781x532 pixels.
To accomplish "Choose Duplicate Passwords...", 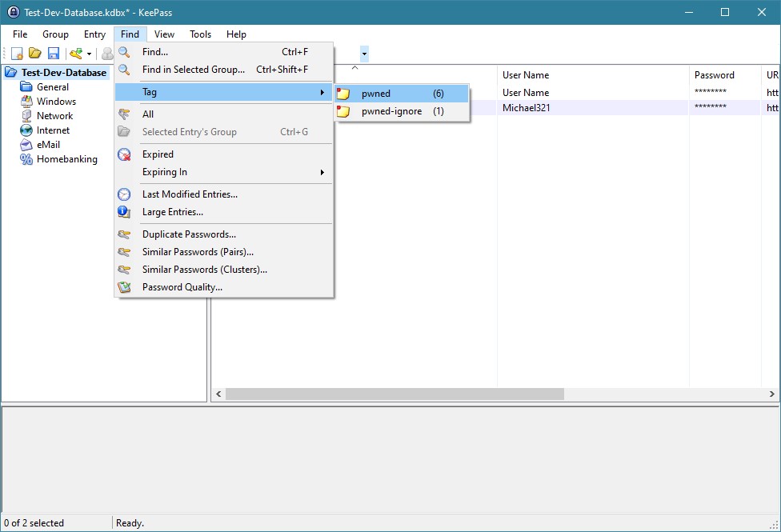I will [x=223, y=234].
